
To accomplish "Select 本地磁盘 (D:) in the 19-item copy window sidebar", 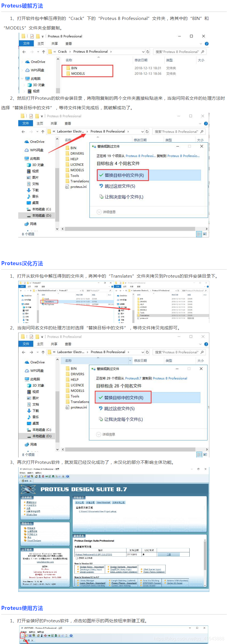I will (37, 215).
